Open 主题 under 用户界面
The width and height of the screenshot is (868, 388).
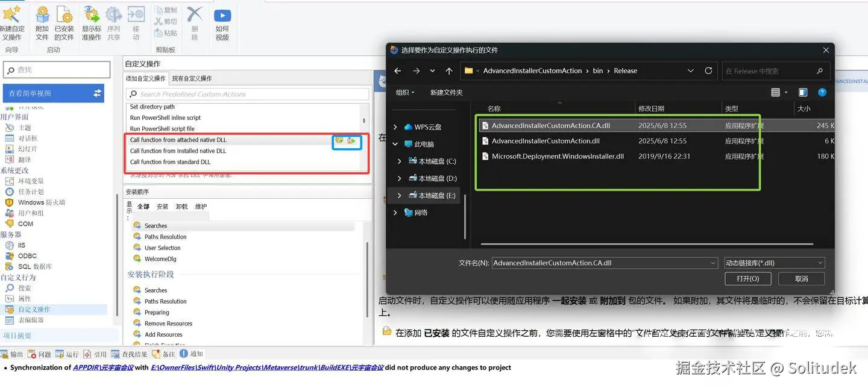(x=24, y=128)
